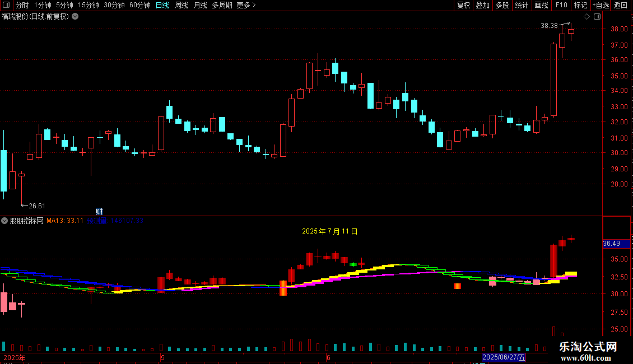Select the 30分钟 period tab
Screen dimensions: 633x364
tap(114, 5)
